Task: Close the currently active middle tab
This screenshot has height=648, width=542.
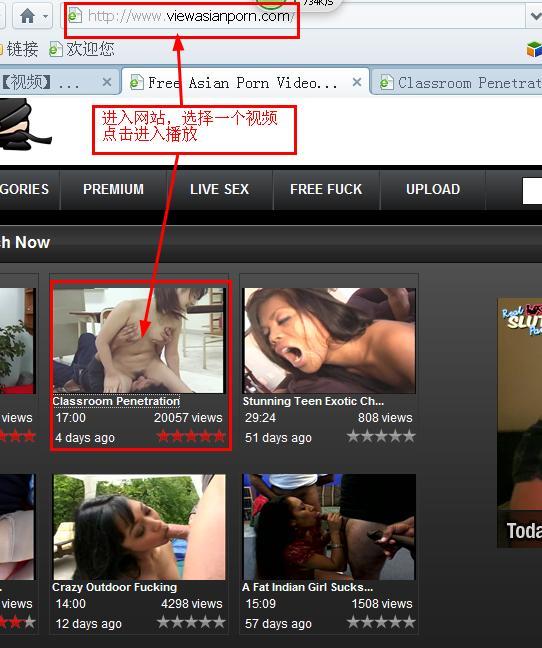Action: click(357, 82)
